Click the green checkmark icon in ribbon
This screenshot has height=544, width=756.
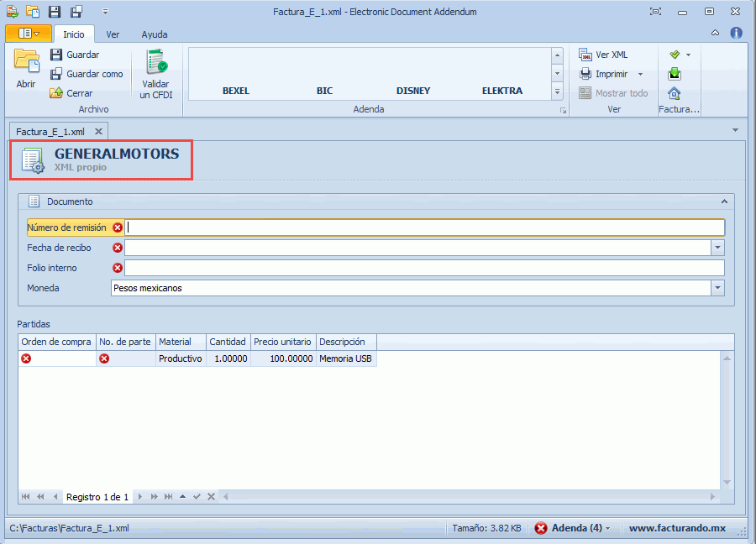tap(675, 55)
